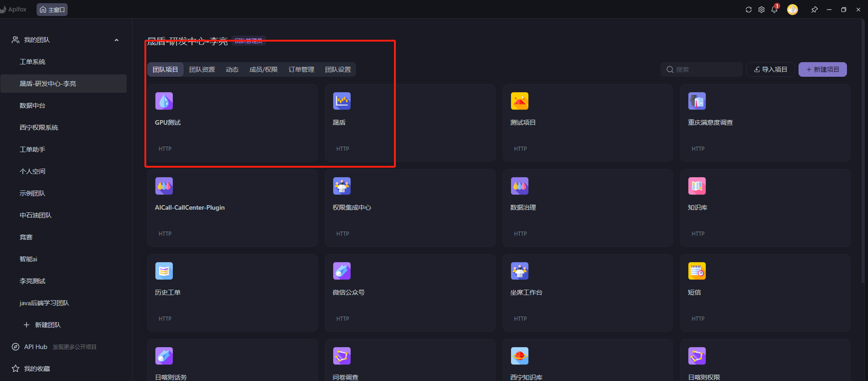Click the 测试项目 project name text

(523, 122)
